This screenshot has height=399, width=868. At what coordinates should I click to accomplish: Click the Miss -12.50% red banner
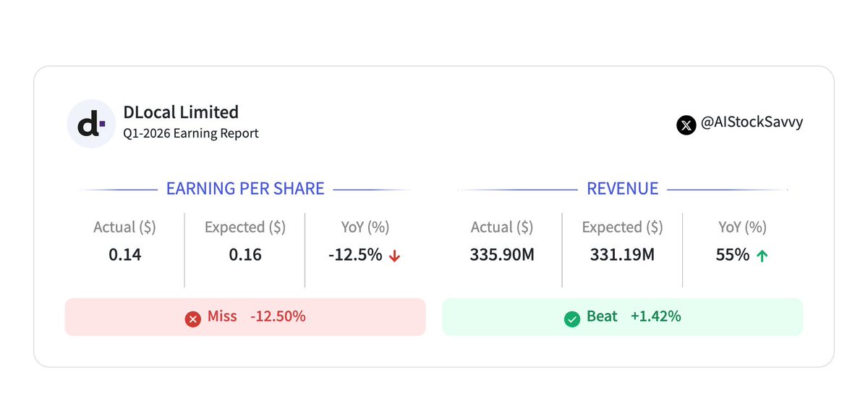point(245,317)
